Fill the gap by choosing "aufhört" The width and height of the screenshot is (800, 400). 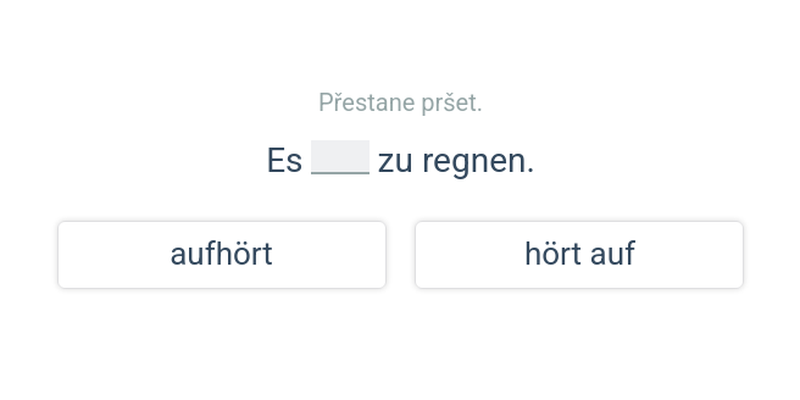[221, 255]
